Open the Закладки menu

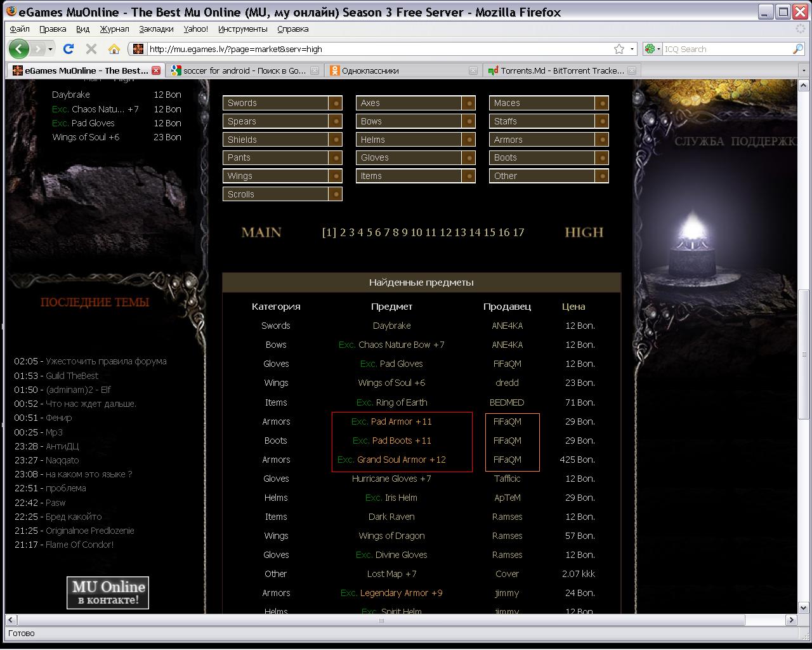[156, 29]
